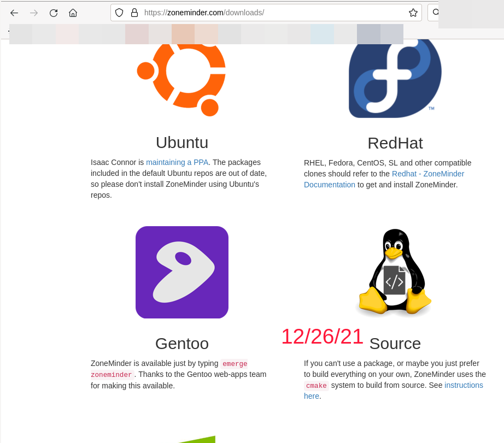View site info via the padlock icon

(x=133, y=12)
